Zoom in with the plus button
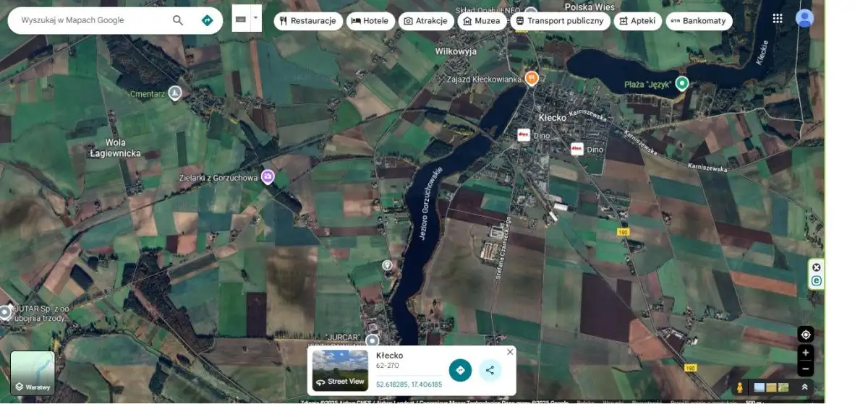868x404 pixels. point(805,353)
